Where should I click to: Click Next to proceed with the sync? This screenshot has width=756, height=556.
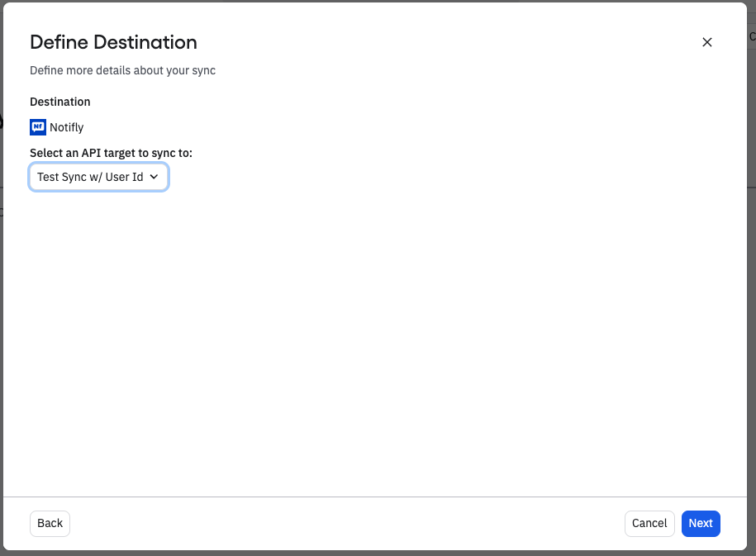[x=700, y=523]
